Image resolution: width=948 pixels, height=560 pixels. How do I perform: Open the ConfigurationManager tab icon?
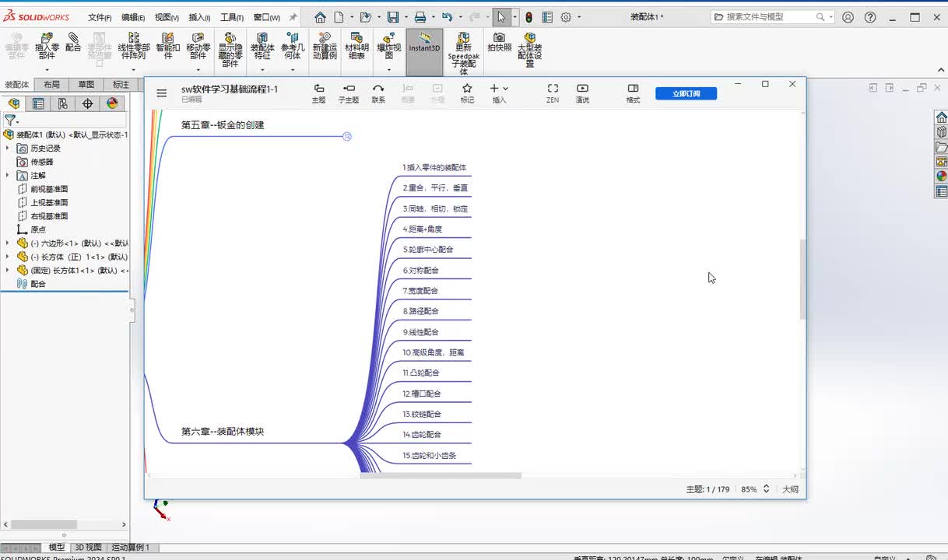pos(63,103)
